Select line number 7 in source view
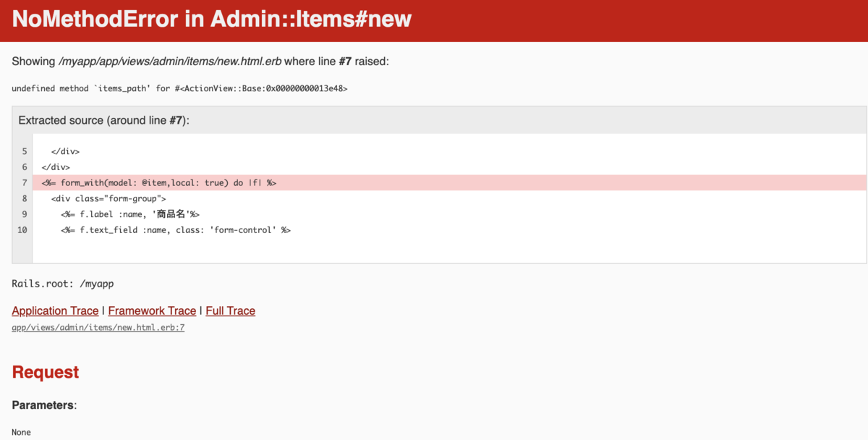 (x=24, y=182)
